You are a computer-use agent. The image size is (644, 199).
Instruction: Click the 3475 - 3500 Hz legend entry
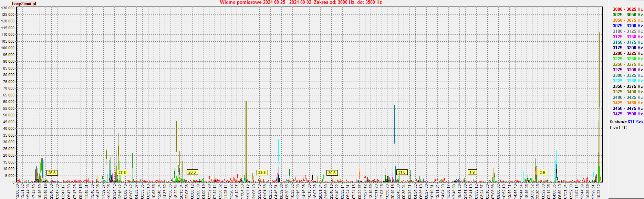pyautogui.click(x=627, y=114)
